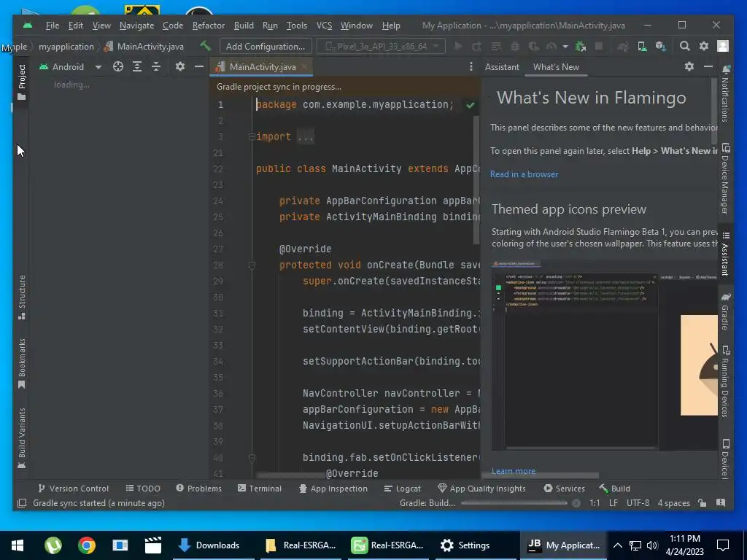Open the App Quality Insights tool window
The height and width of the screenshot is (560, 747).
pos(481,489)
